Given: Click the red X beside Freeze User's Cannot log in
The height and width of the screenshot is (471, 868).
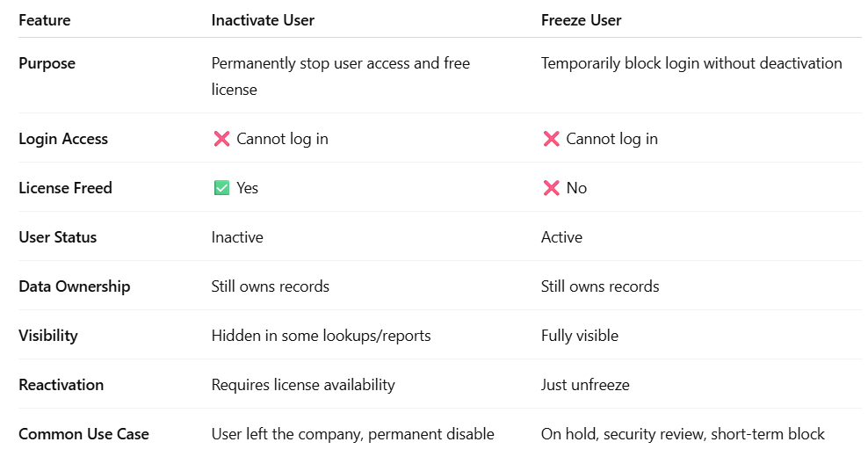Looking at the screenshot, I should [x=551, y=139].
